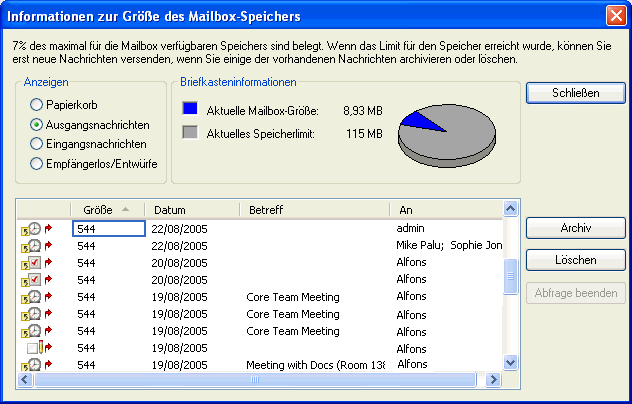The image size is (632, 404).
Task: Click the task checkmark icon in the upper 20/08/2005 row
Action: click(31, 263)
